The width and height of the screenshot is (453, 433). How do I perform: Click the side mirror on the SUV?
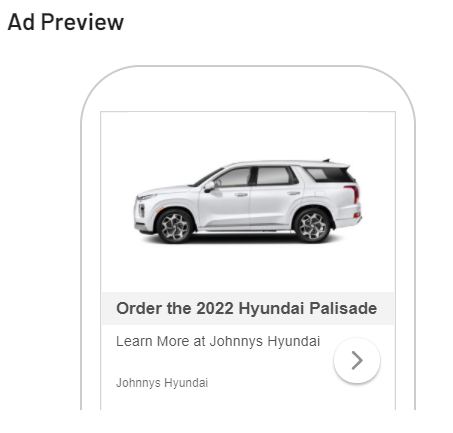210,186
